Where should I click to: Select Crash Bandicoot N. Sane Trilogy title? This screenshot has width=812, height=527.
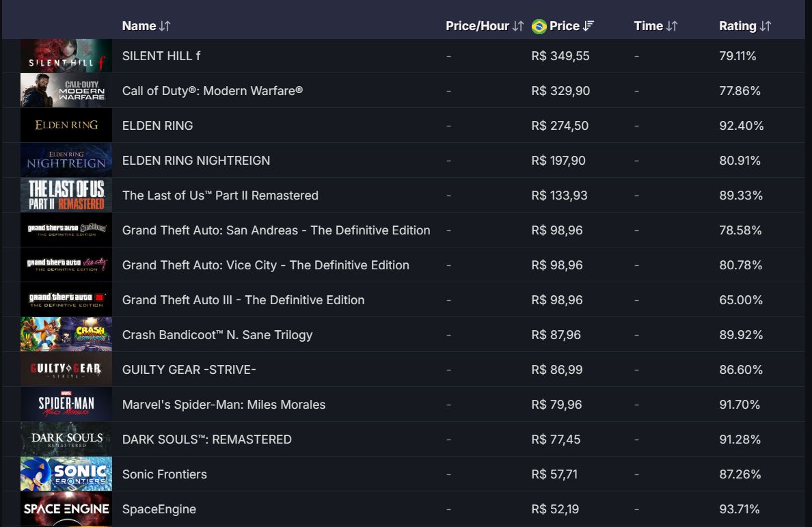217,335
